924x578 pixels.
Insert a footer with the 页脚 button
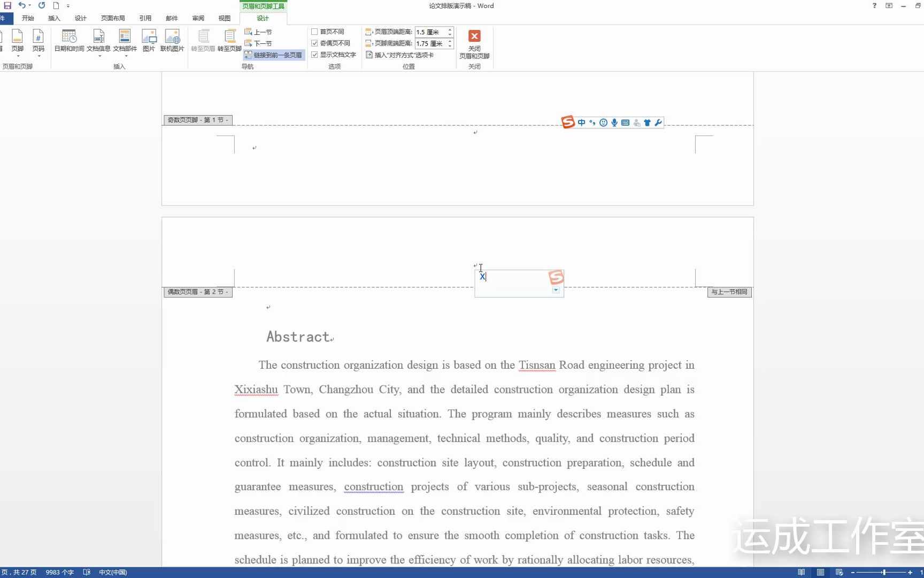17,42
